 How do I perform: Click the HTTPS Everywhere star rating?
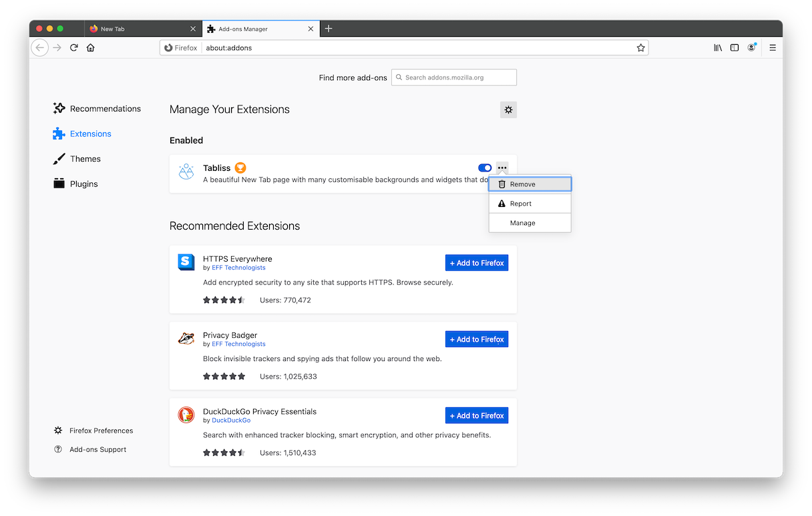click(224, 300)
